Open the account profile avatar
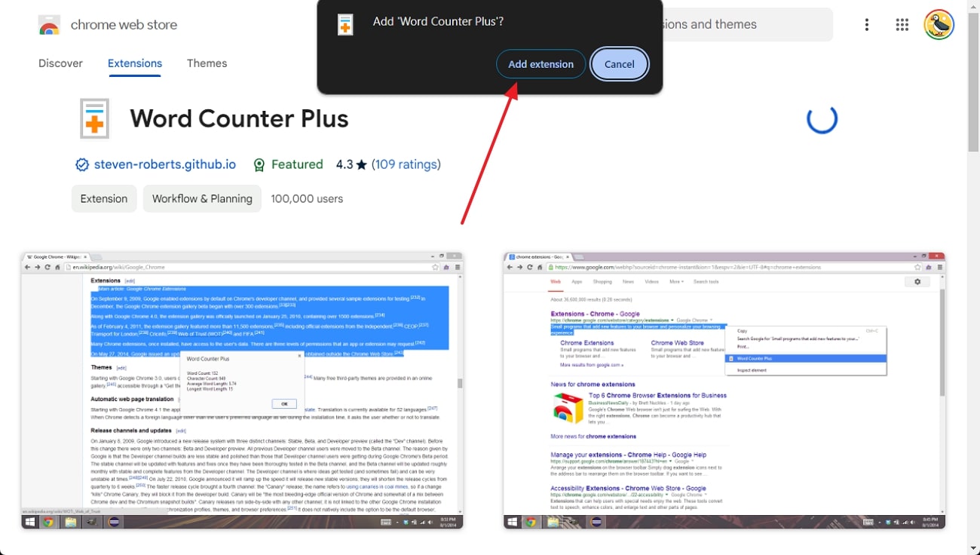The width and height of the screenshot is (980, 555). pos(939,24)
